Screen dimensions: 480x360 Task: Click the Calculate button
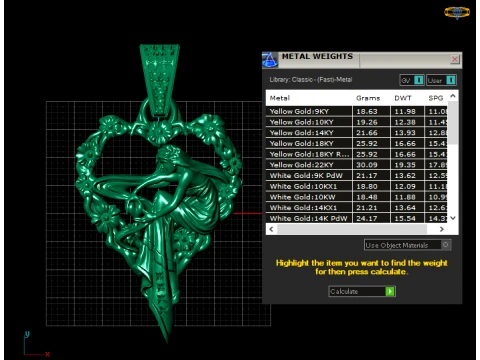click(x=362, y=291)
